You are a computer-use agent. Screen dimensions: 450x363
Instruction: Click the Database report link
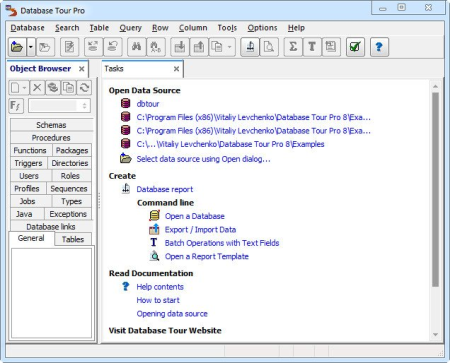coord(165,189)
